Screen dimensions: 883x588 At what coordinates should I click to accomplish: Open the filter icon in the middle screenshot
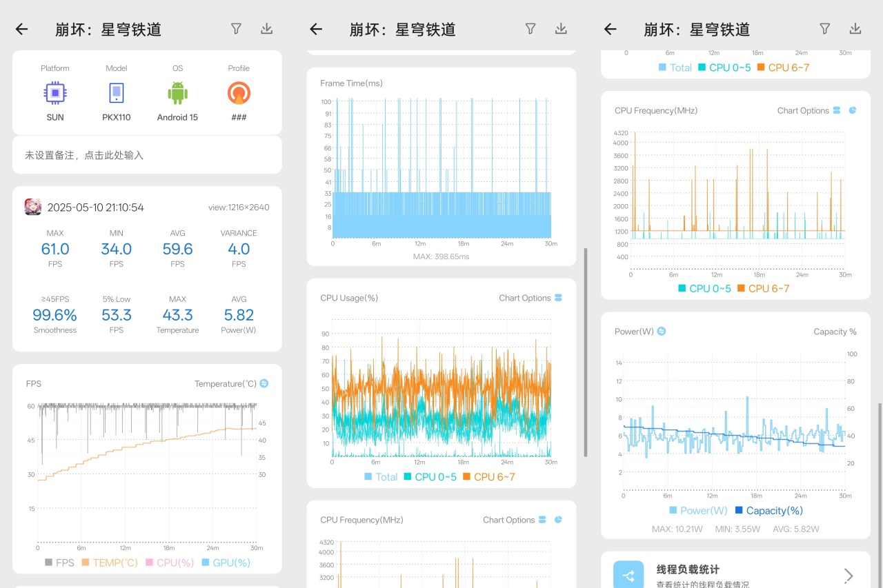[x=530, y=29]
